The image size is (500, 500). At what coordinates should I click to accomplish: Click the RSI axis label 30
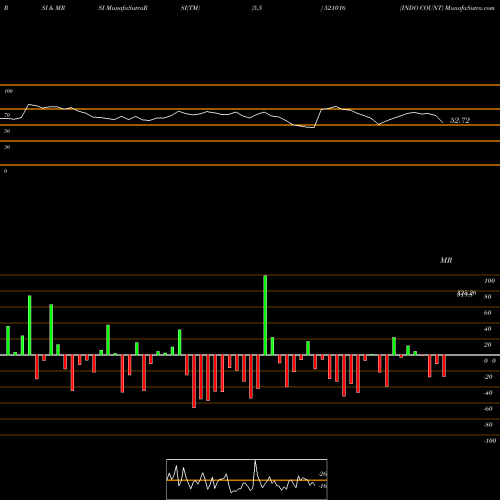(x=7, y=147)
